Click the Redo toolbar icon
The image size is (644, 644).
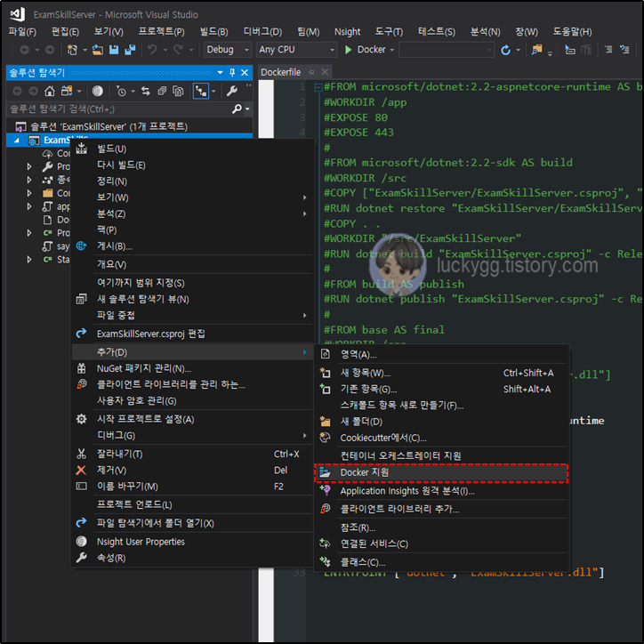coord(178,50)
